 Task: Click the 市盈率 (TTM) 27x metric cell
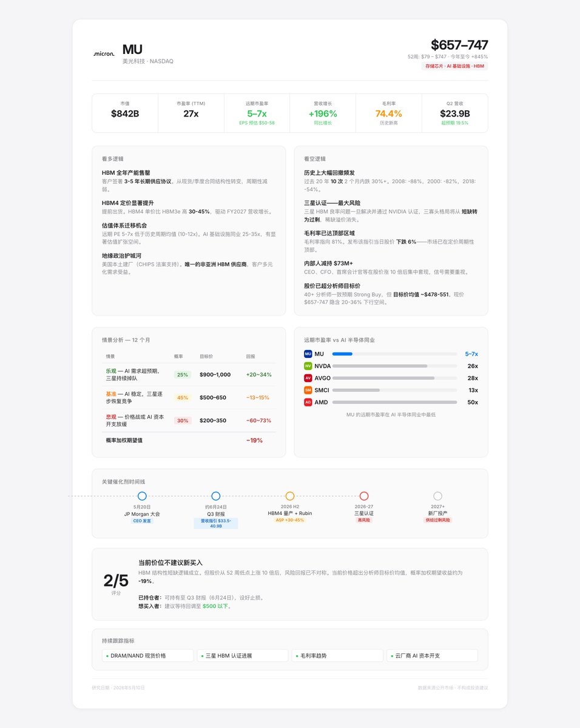tap(191, 113)
